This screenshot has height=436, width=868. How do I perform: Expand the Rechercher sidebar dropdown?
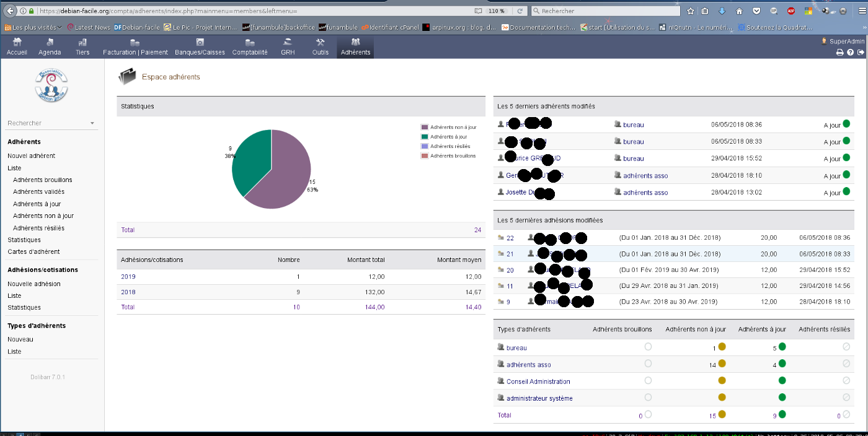[x=92, y=123]
